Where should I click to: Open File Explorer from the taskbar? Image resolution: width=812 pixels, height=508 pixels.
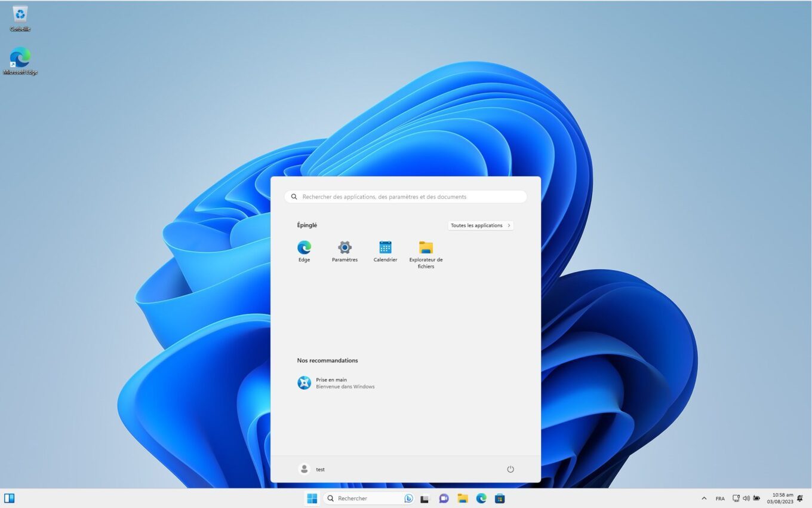(x=463, y=498)
